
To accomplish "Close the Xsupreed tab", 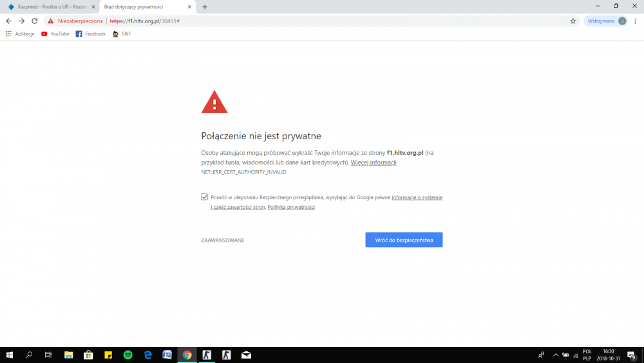I will (93, 6).
